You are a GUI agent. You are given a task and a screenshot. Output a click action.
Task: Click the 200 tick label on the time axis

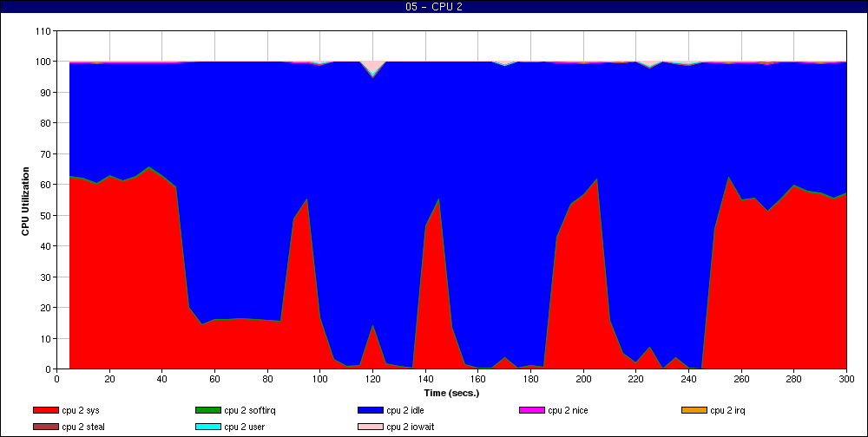pos(583,379)
